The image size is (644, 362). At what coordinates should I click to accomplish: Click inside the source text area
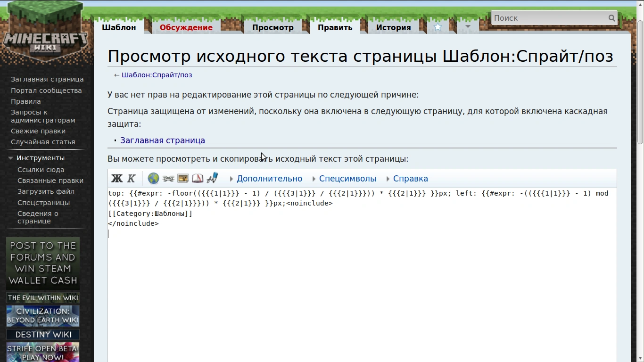pos(362,275)
